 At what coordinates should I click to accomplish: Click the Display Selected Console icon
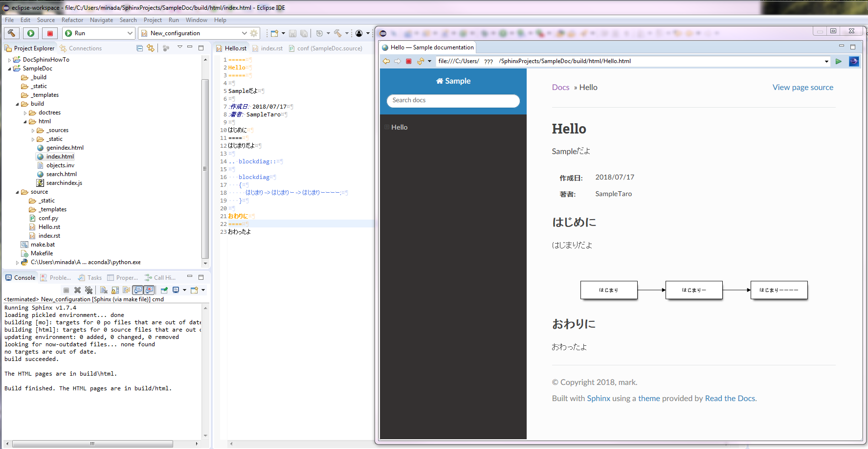(x=176, y=290)
